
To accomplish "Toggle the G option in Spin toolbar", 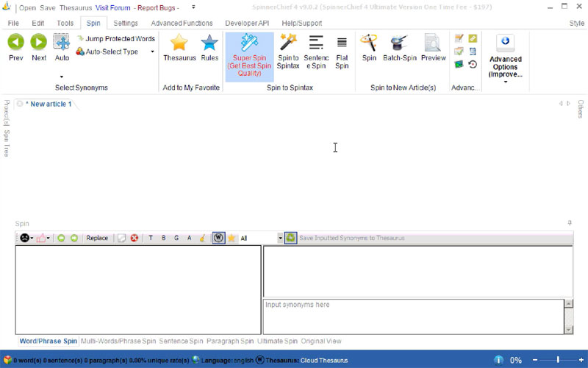I will (x=176, y=238).
